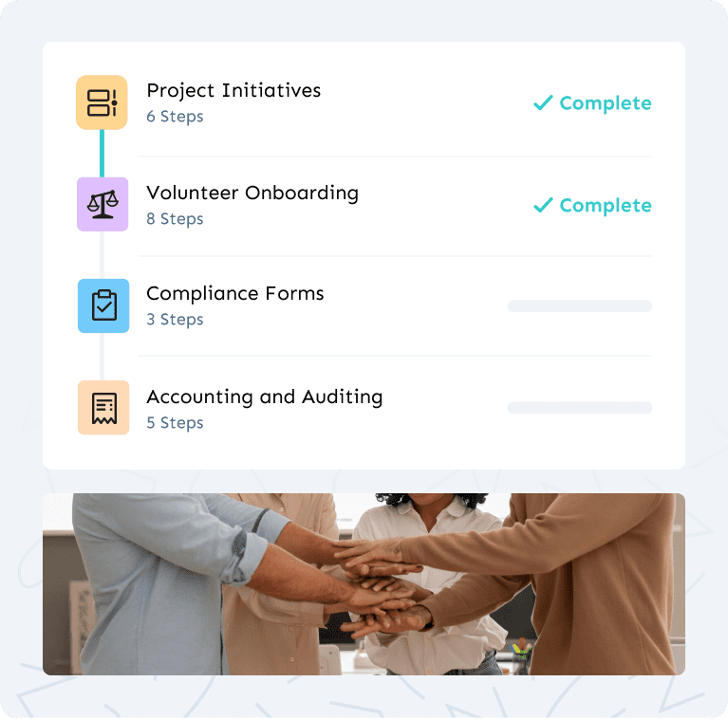Click the Compliance Forms progress bar

coord(579,306)
